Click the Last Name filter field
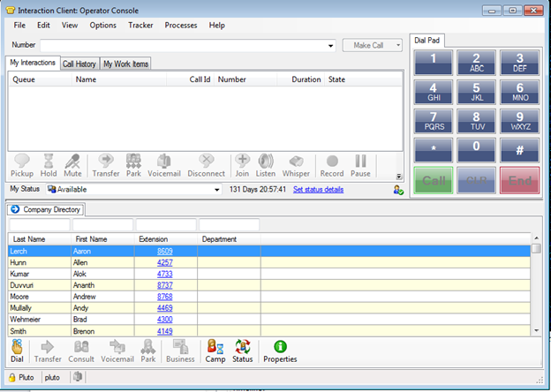 40,225
